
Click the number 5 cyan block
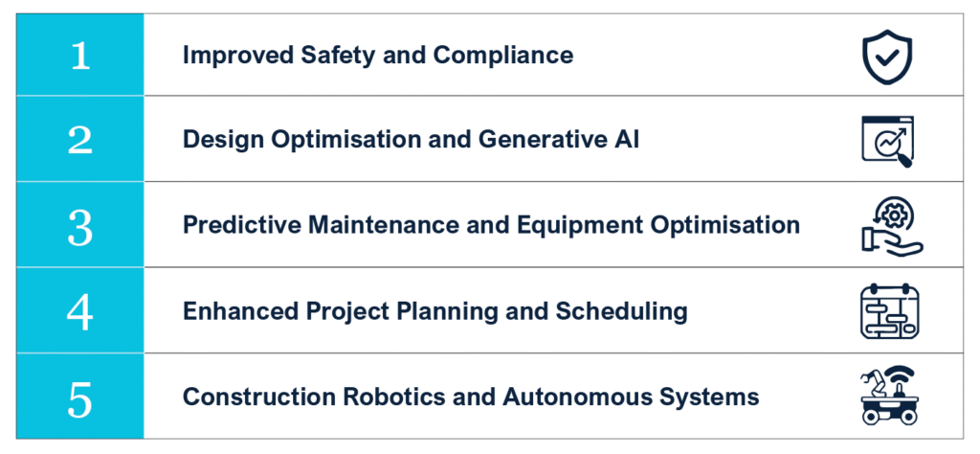click(80, 397)
